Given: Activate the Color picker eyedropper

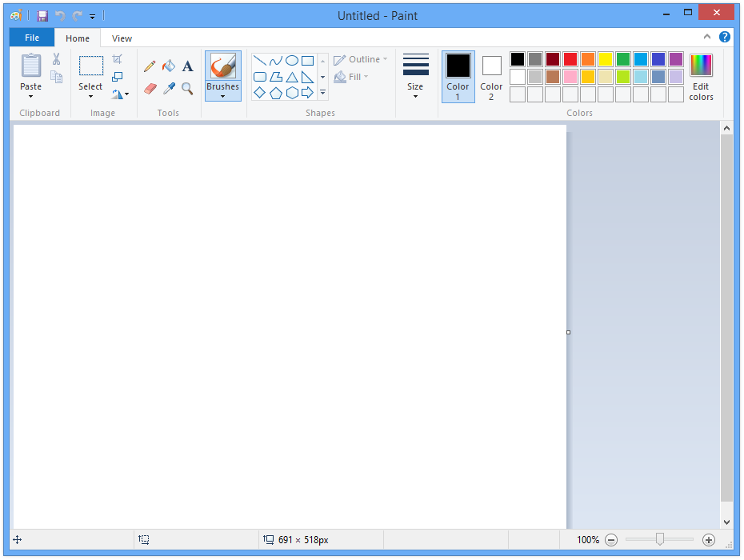Looking at the screenshot, I should click(x=169, y=89).
